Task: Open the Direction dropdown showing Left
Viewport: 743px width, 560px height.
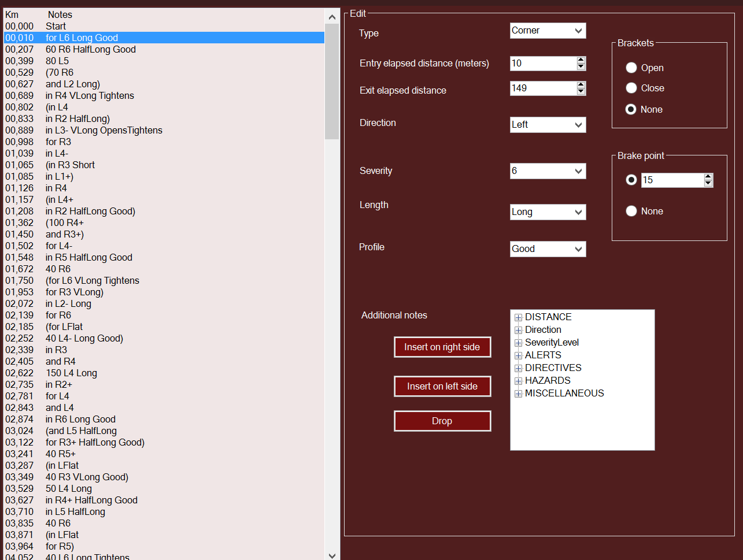Action: (548, 125)
